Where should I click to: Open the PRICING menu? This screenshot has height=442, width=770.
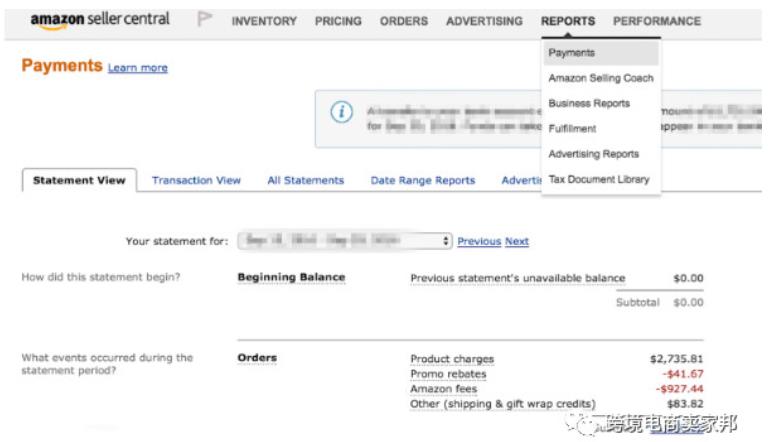pyautogui.click(x=338, y=21)
